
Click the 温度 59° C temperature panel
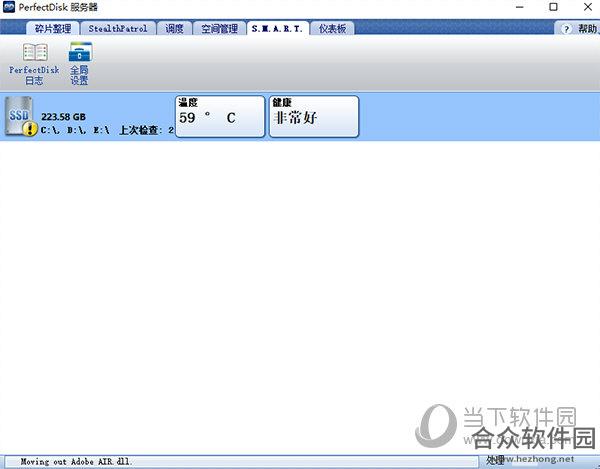220,116
